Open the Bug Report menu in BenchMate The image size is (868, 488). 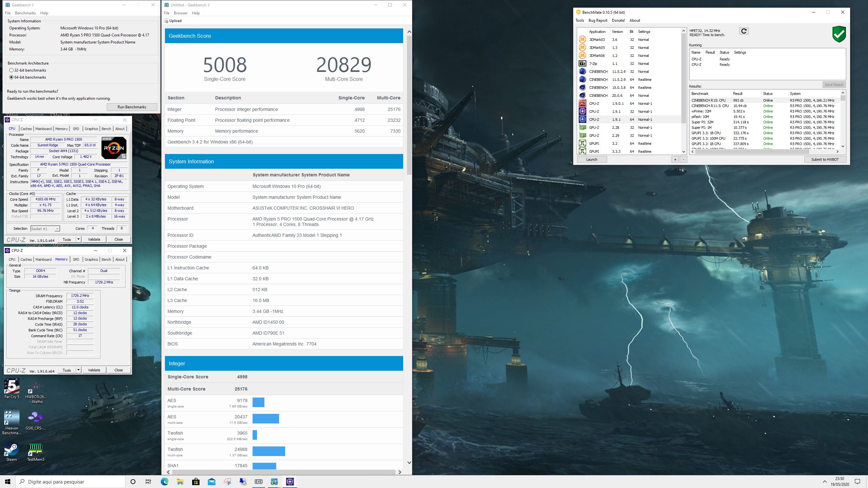(x=598, y=20)
